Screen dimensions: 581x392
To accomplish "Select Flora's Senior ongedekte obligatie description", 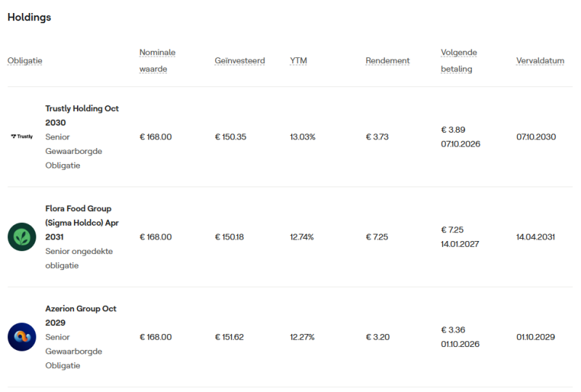I will click(79, 258).
